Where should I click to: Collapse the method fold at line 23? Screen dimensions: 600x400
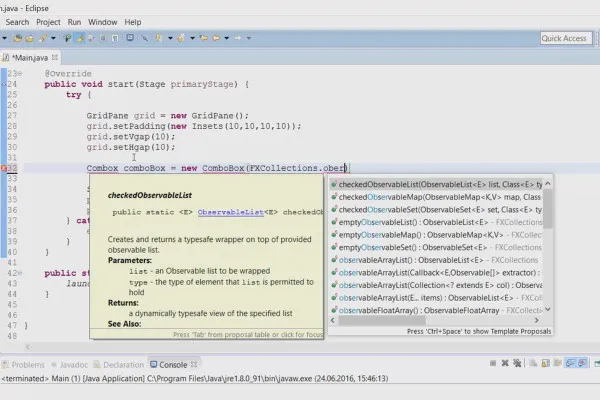click(x=20, y=73)
